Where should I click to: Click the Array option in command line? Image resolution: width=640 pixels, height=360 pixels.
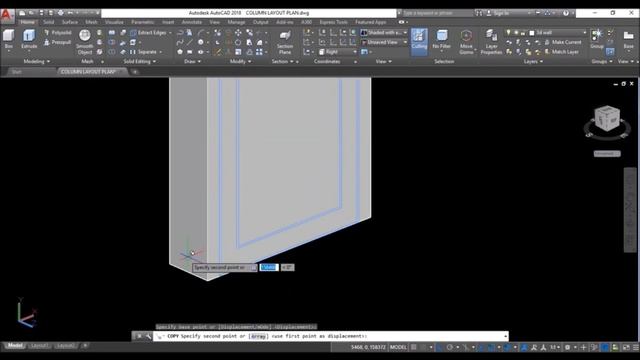[x=258, y=336]
